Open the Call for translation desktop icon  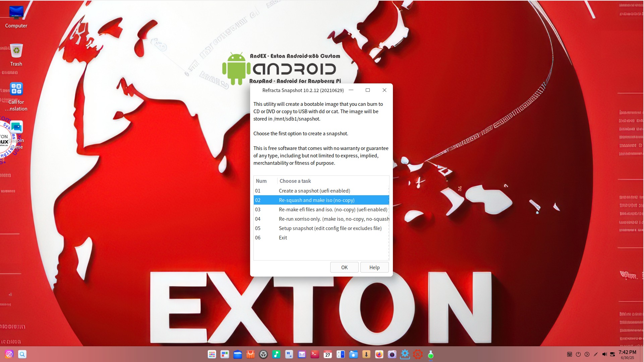click(16, 96)
